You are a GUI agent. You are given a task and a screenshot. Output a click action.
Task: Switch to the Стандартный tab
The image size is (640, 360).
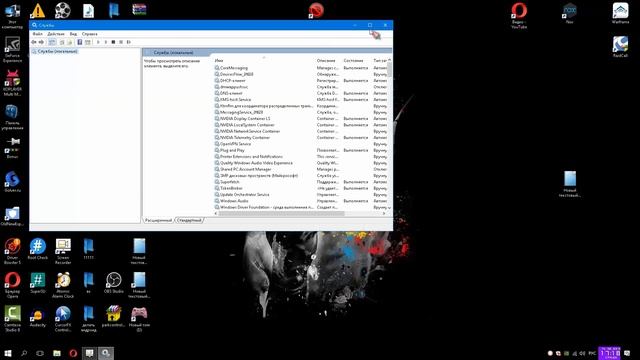(x=190, y=220)
